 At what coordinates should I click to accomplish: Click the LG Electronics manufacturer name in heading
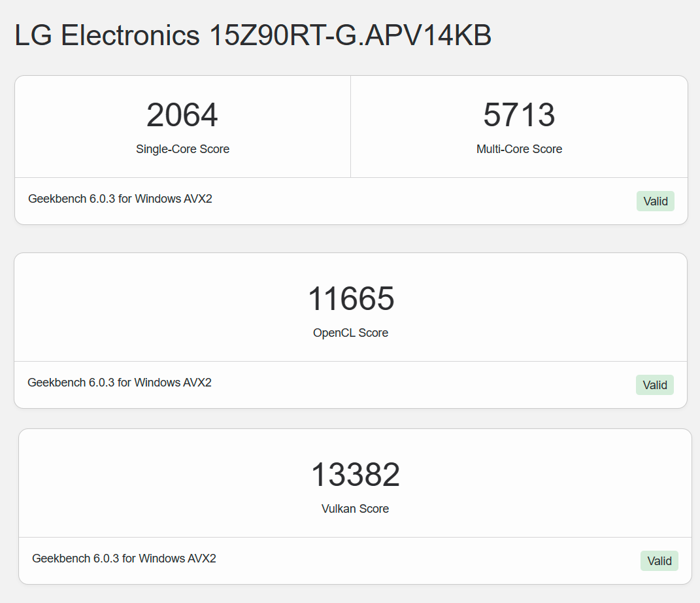(x=107, y=36)
